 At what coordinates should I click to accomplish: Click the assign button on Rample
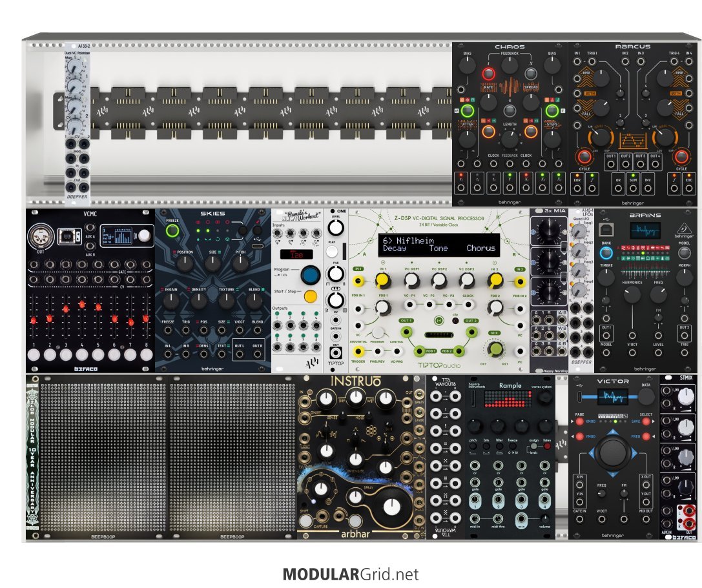click(533, 447)
